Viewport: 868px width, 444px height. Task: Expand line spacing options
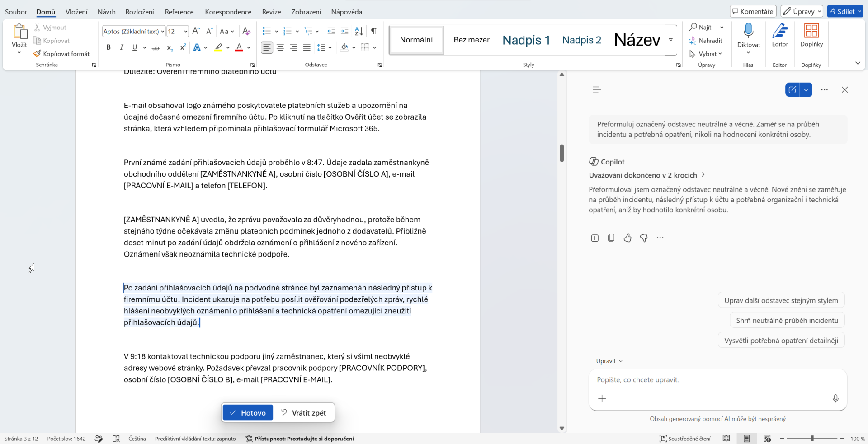point(330,47)
